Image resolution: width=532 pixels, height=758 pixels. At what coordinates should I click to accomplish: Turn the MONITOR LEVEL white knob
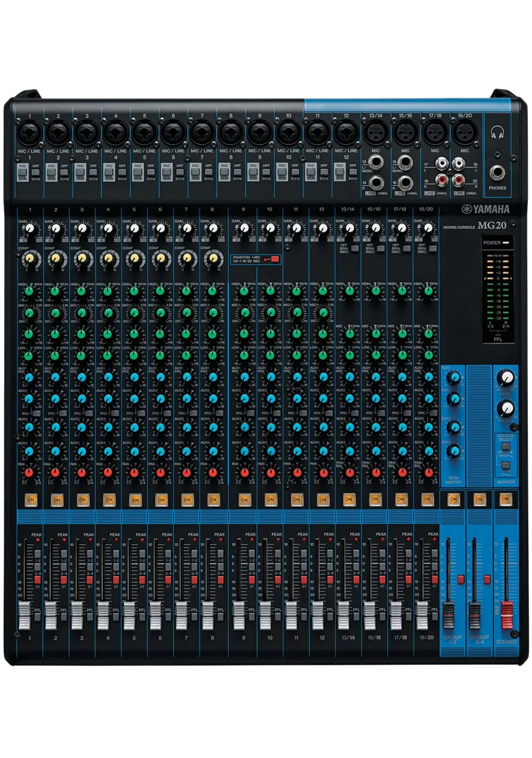(x=505, y=377)
